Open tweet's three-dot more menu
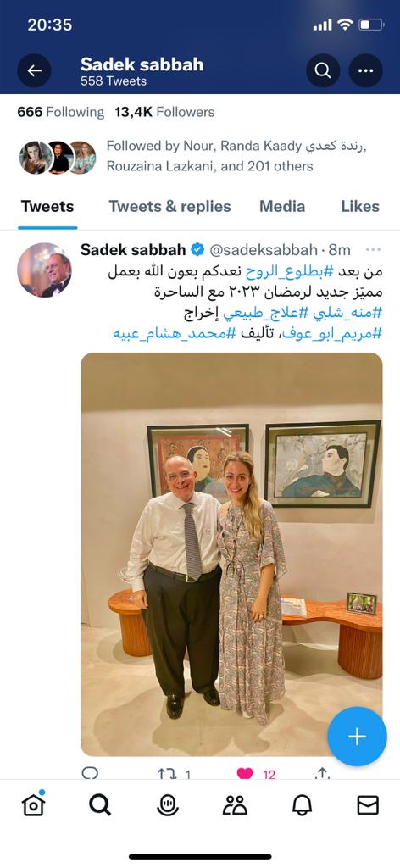400x868 pixels. [x=374, y=250]
